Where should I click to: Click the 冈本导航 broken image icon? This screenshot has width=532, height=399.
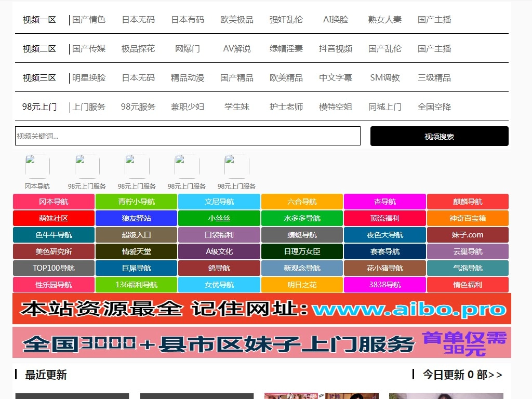[37, 166]
